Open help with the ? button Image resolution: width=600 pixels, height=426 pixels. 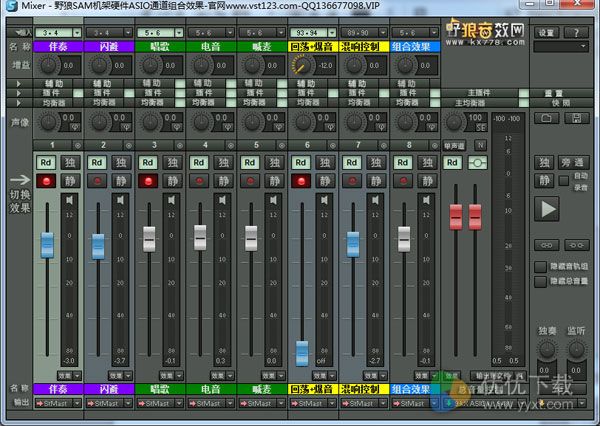pyautogui.click(x=576, y=33)
